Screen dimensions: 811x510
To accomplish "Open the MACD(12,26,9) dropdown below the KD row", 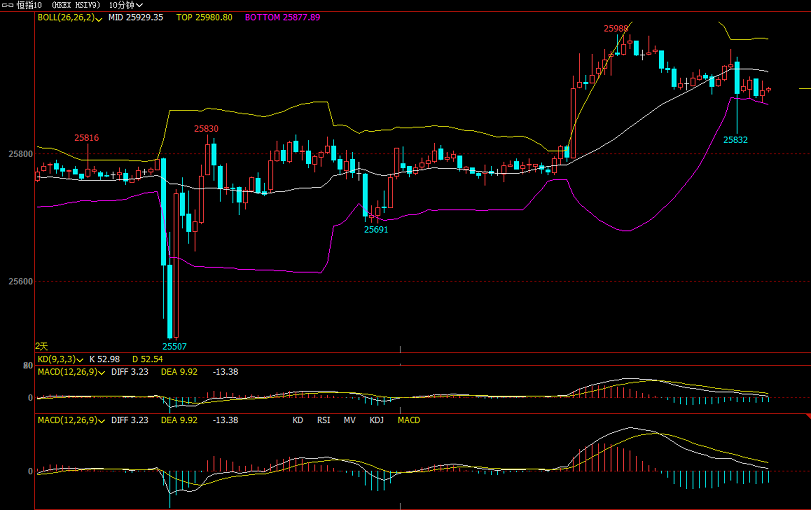I will (x=71, y=372).
